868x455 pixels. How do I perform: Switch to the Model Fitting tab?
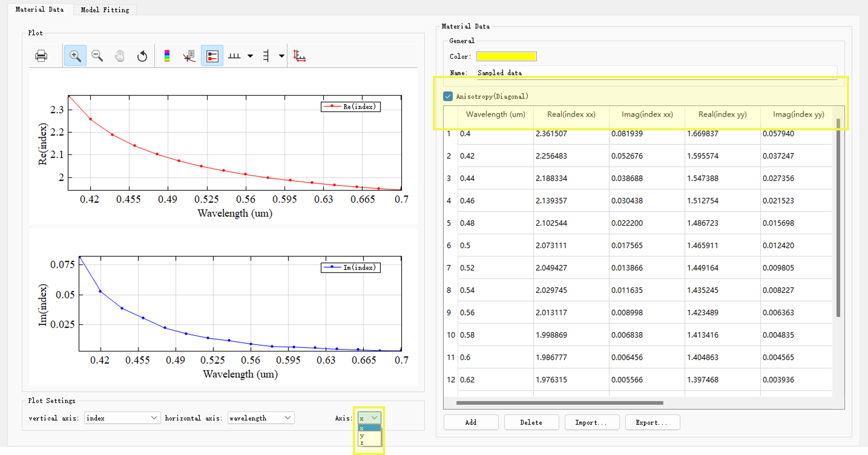click(x=105, y=10)
